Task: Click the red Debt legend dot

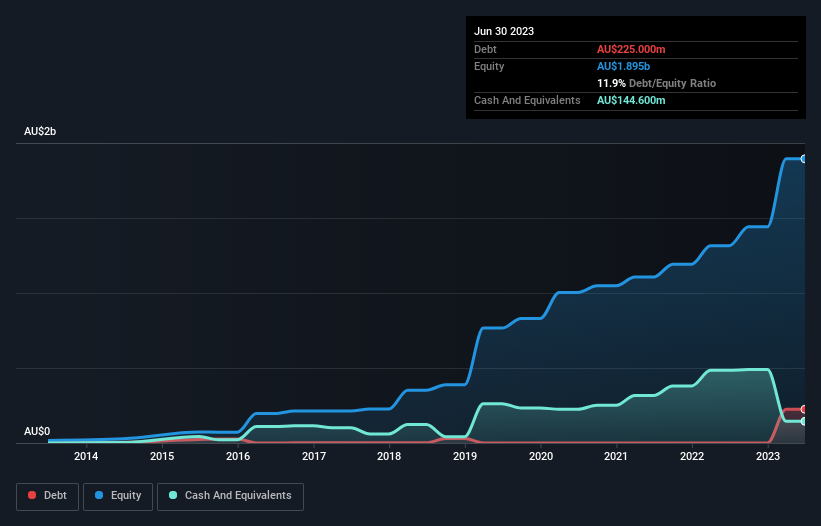Action: point(32,495)
